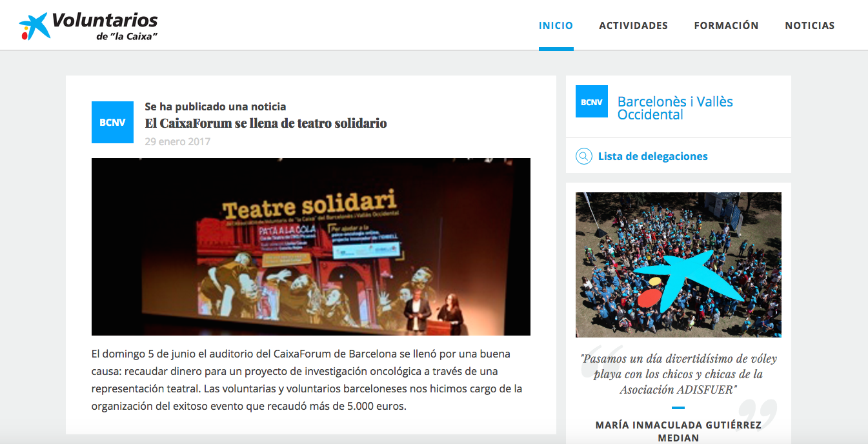Image resolution: width=868 pixels, height=444 pixels.
Task: Open the article "El CaixaForum se llena de teatro solidario"
Action: click(266, 123)
